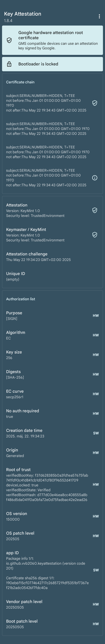Tap the padlock icon beside Bootloader is locked
105x644 pixels.
pos(9,64)
